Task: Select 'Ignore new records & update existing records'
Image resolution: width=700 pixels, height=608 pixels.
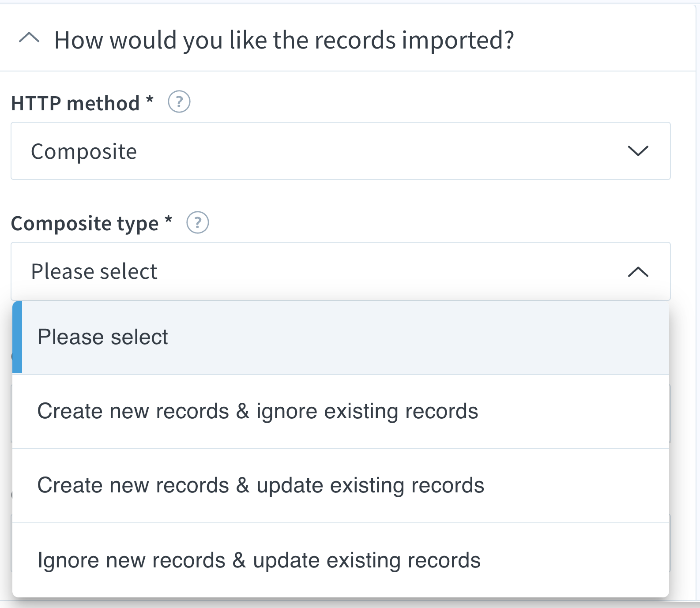Action: coord(341,560)
